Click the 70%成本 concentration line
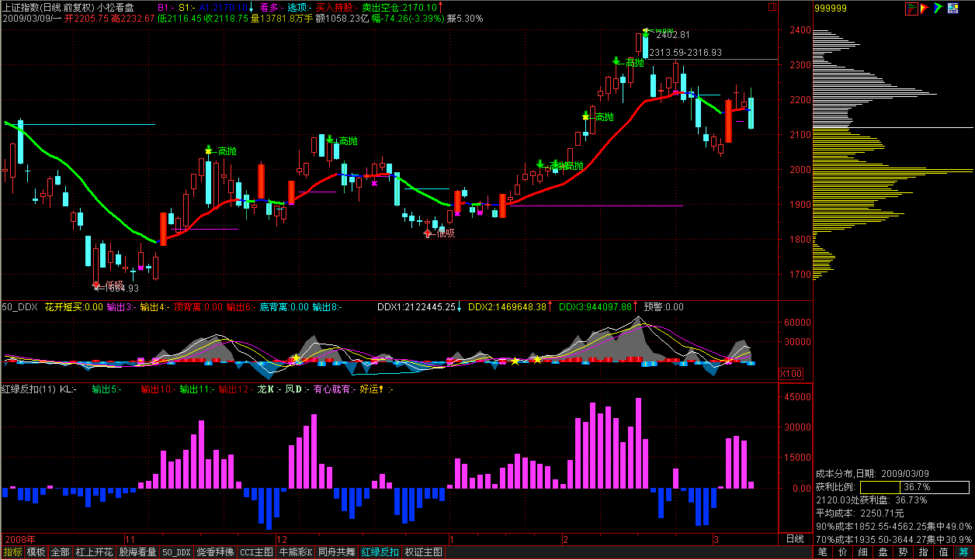Viewport: 975px width, 560px height. tap(893, 539)
